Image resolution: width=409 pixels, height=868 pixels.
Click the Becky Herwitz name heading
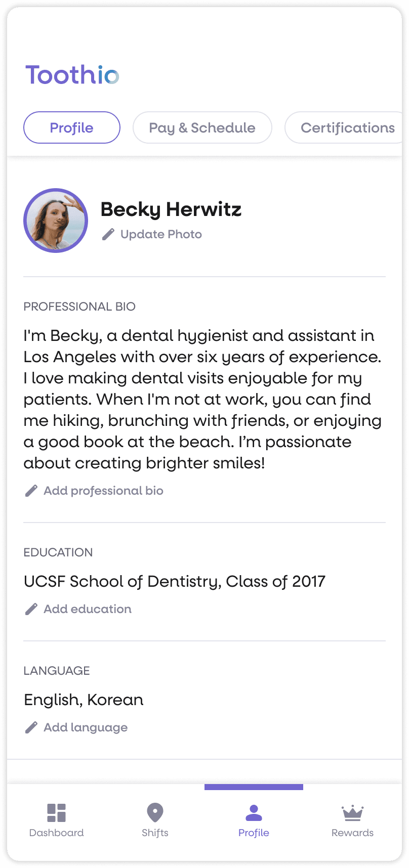coord(171,209)
